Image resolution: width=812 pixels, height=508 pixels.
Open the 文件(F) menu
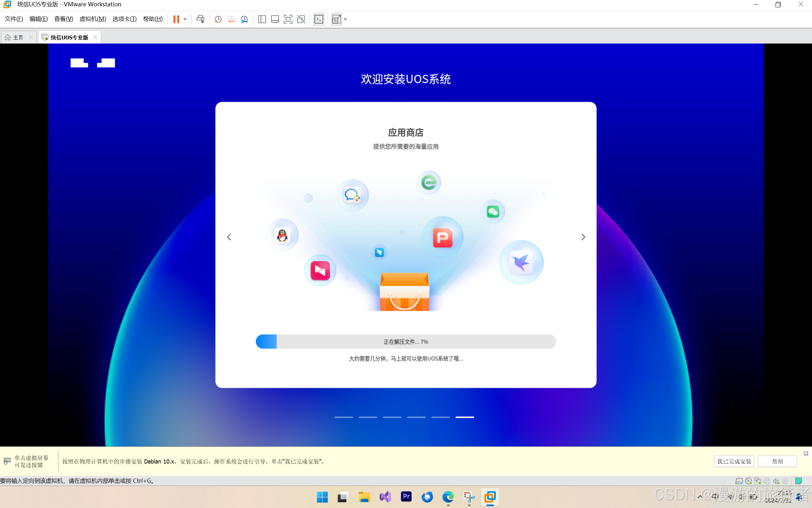click(14, 19)
